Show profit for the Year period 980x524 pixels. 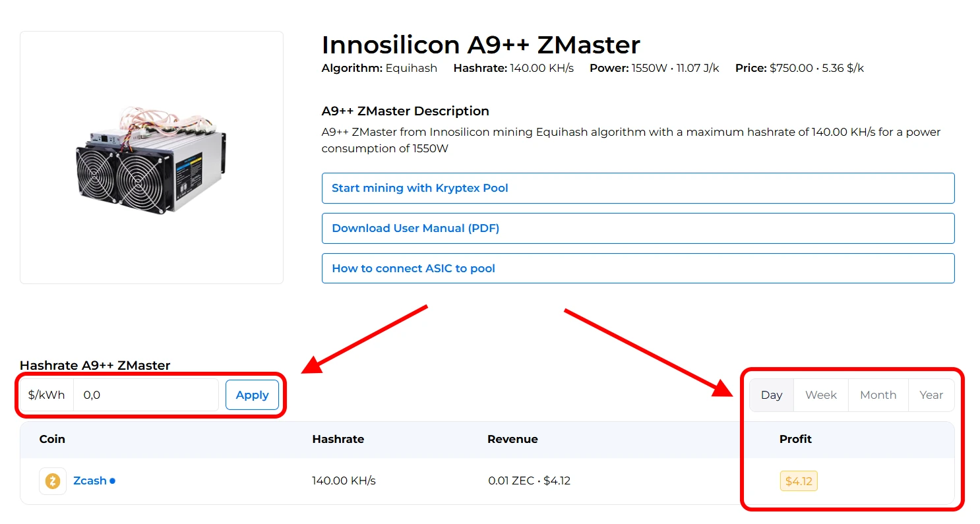point(931,395)
